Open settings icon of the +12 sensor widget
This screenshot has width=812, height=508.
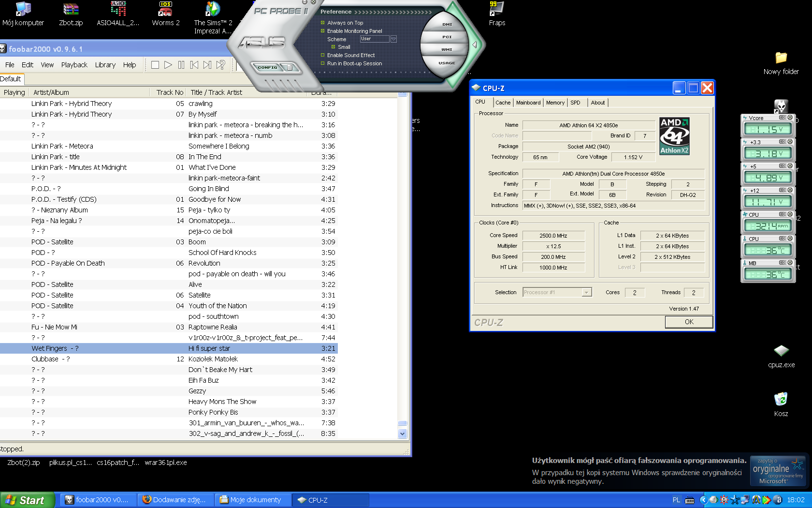coord(783,190)
